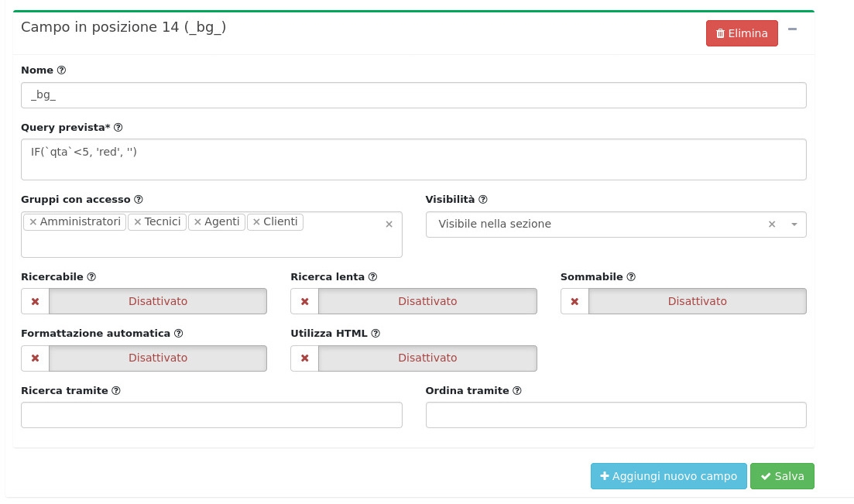Click Aggiungi nuovo campo button

(x=668, y=476)
